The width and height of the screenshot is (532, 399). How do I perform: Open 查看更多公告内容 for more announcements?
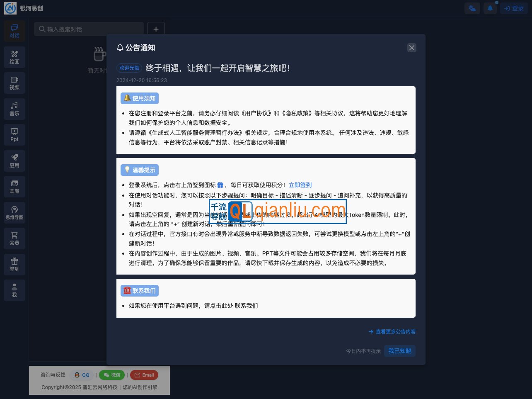pyautogui.click(x=392, y=331)
